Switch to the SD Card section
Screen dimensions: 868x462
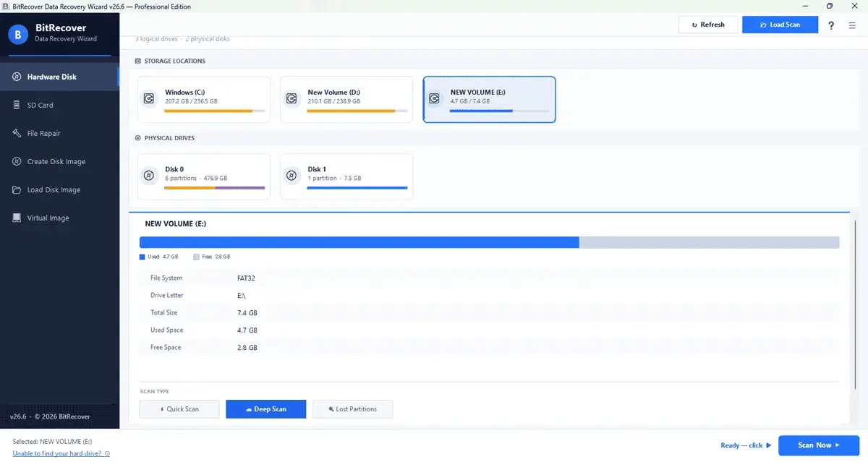[x=59, y=105]
